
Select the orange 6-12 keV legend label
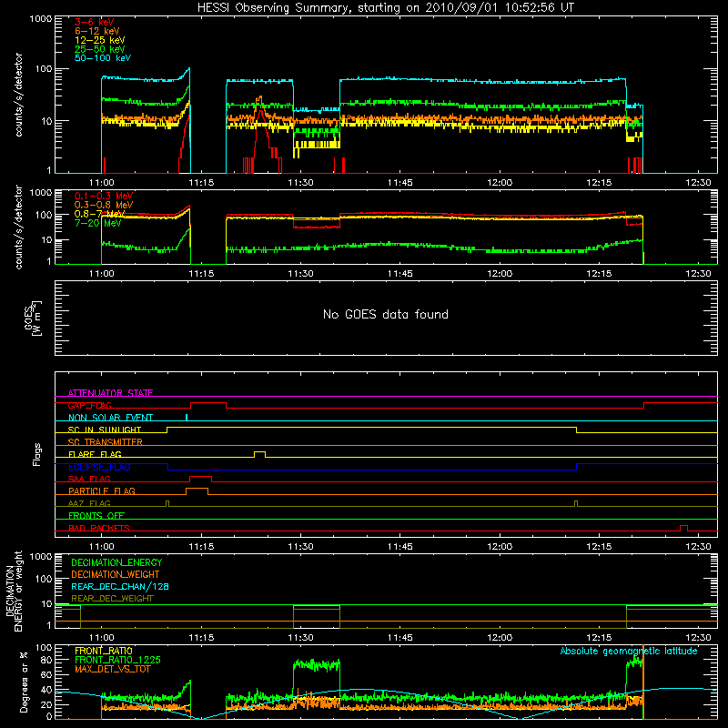[x=97, y=31]
